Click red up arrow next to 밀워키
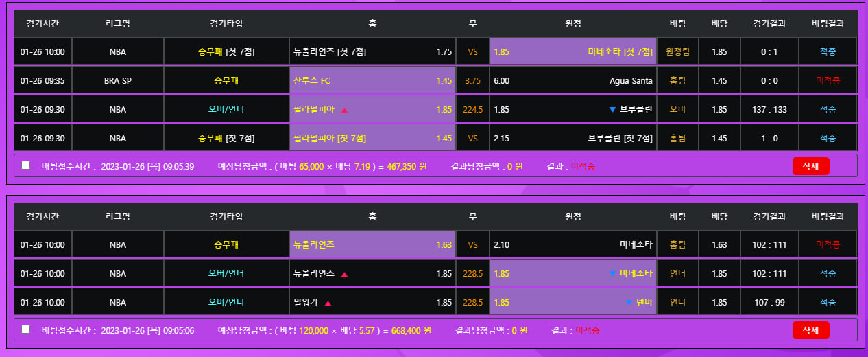868x357 pixels. [328, 303]
